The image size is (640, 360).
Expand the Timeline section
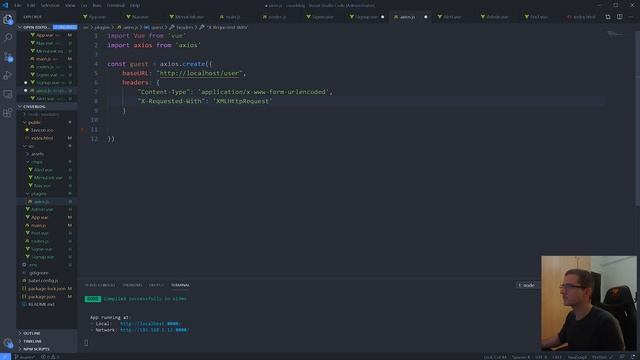[x=46, y=341]
